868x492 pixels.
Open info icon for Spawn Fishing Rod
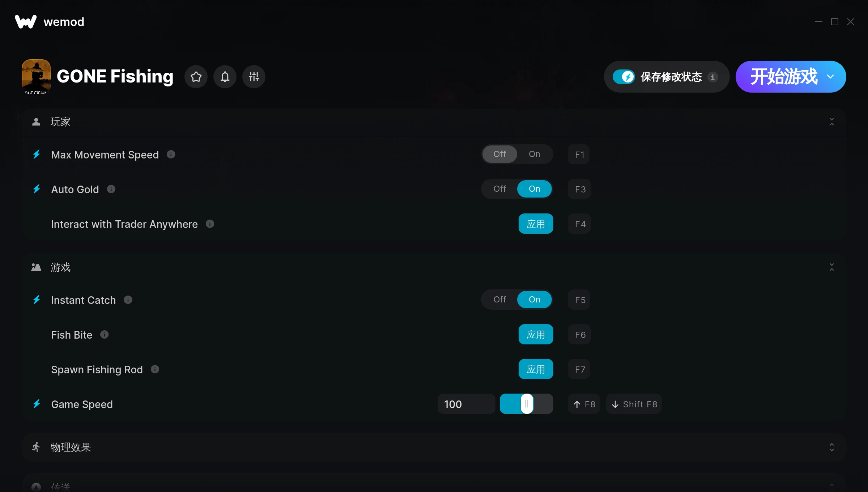coord(155,369)
